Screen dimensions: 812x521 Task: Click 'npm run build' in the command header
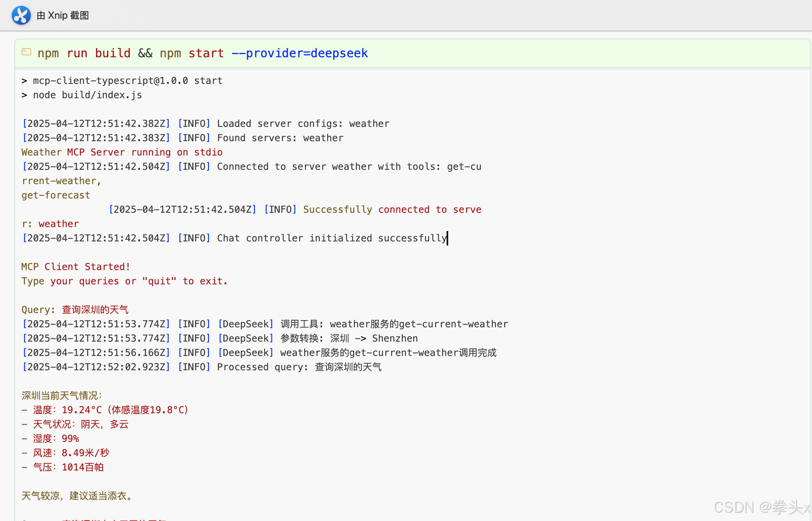click(x=84, y=53)
